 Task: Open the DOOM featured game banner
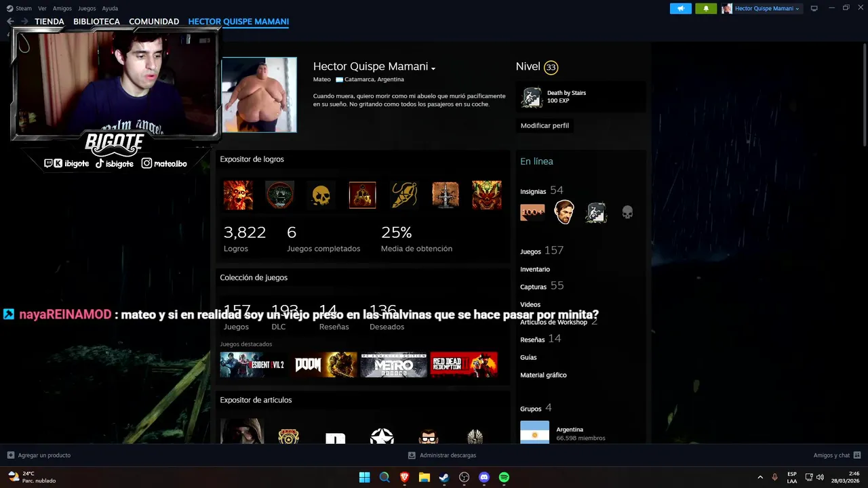[x=323, y=365]
